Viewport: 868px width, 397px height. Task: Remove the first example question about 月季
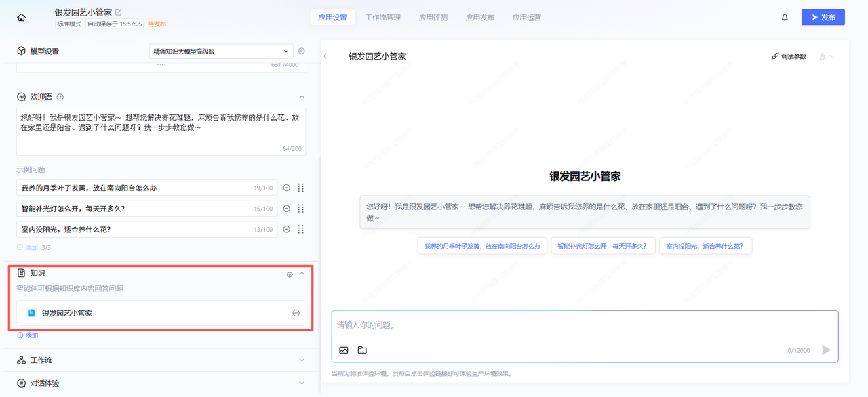pos(287,188)
